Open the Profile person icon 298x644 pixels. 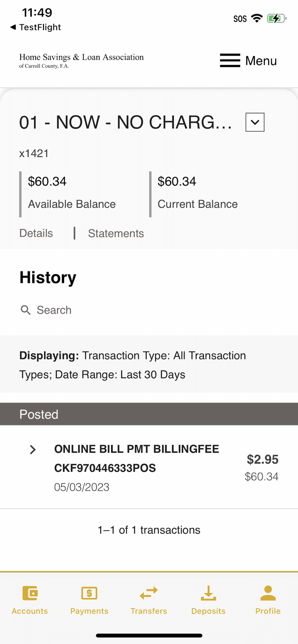[x=268, y=593]
